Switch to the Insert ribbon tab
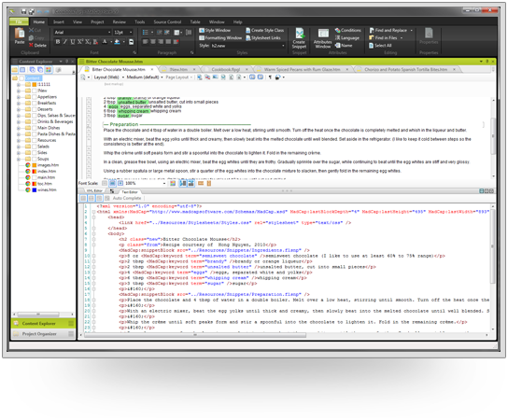 (x=59, y=21)
